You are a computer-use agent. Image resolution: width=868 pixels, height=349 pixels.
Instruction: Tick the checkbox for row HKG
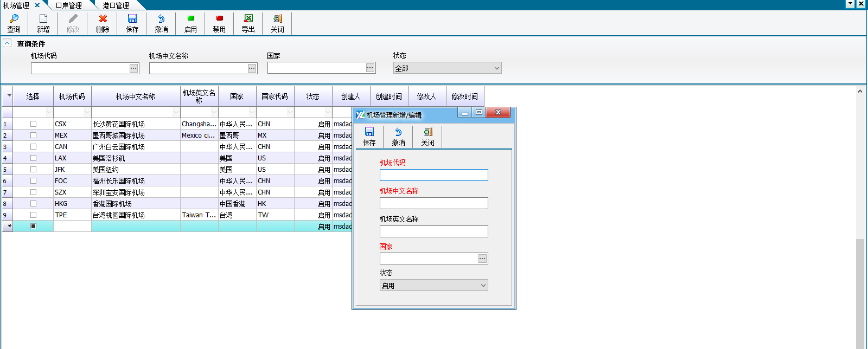pyautogui.click(x=33, y=204)
